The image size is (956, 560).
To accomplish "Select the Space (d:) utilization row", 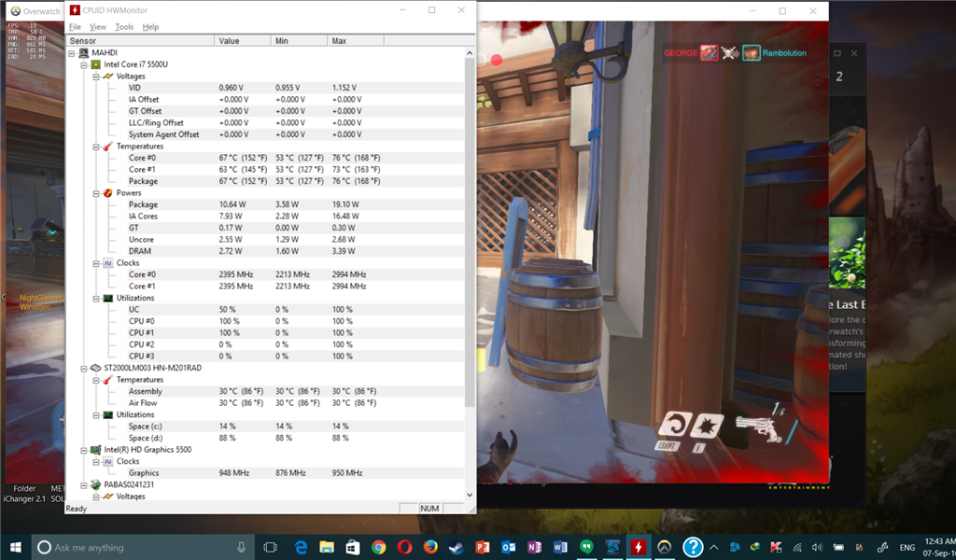I will coord(265,438).
